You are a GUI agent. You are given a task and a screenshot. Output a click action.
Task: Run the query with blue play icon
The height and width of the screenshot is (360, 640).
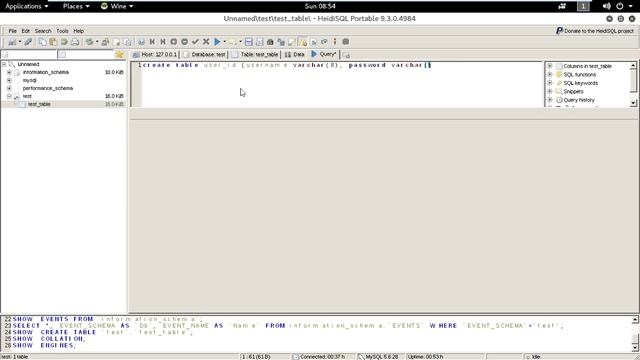[x=217, y=42]
